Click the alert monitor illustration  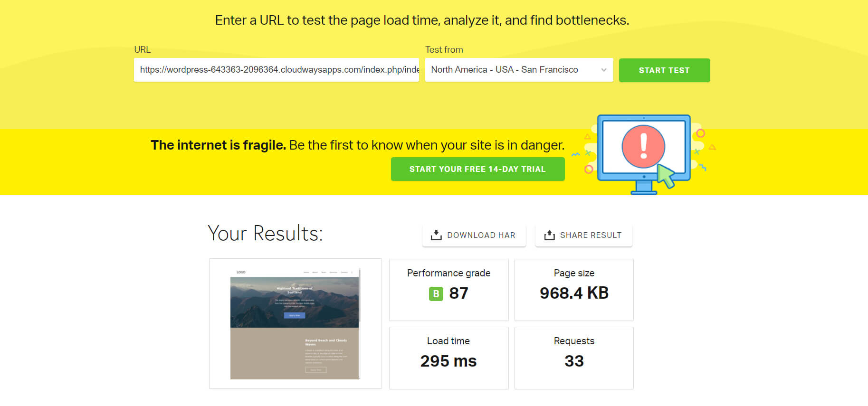tap(644, 154)
